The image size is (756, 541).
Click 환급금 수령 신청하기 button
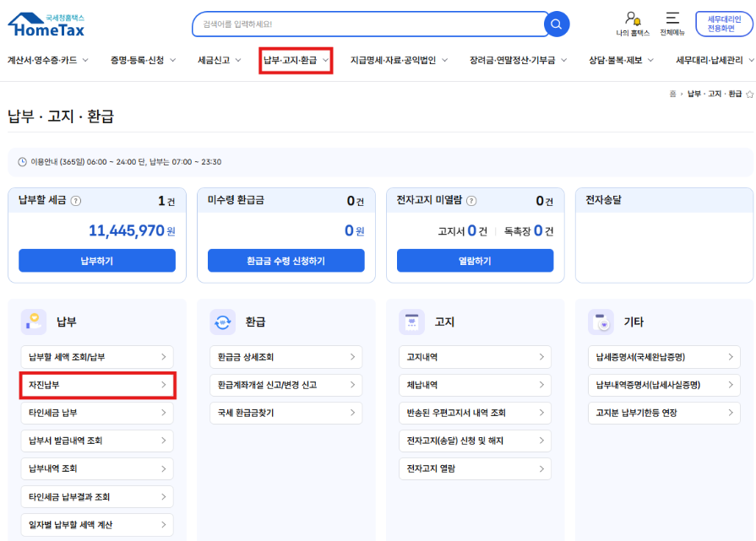point(286,261)
